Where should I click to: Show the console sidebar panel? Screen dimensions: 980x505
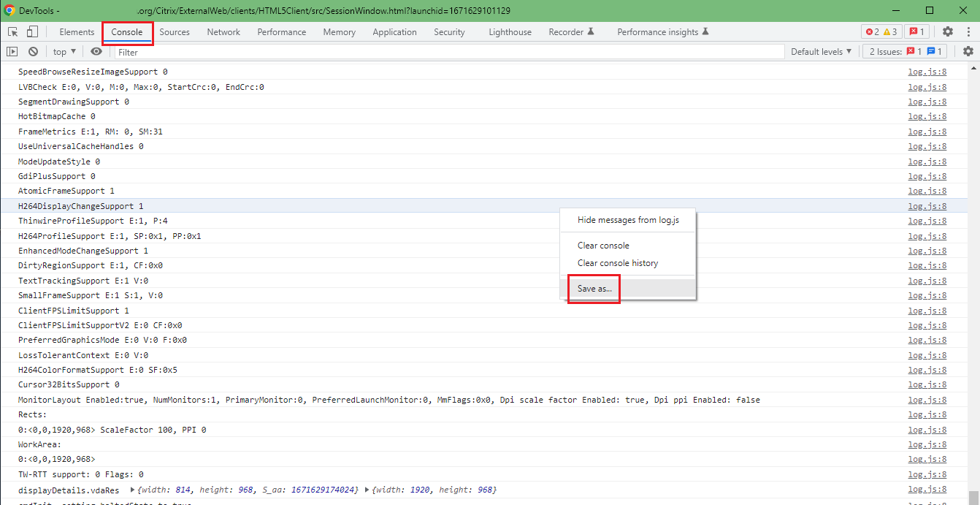coord(12,52)
